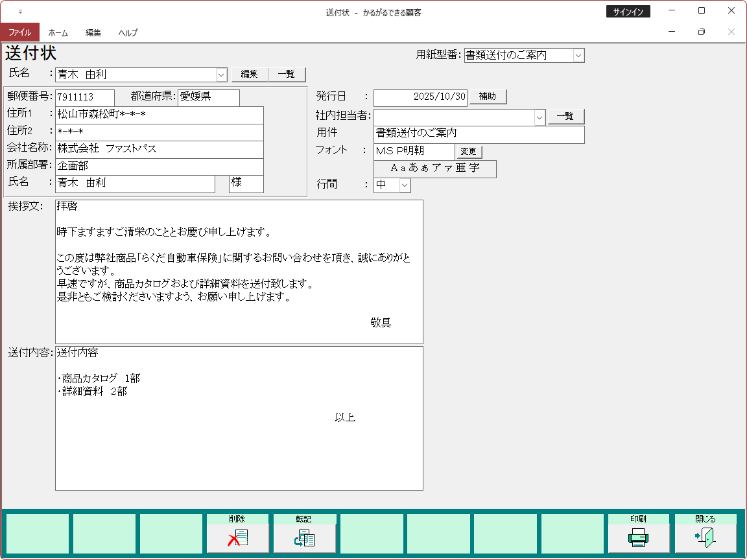
Task: Minimize the inner document window
Action: click(672, 32)
